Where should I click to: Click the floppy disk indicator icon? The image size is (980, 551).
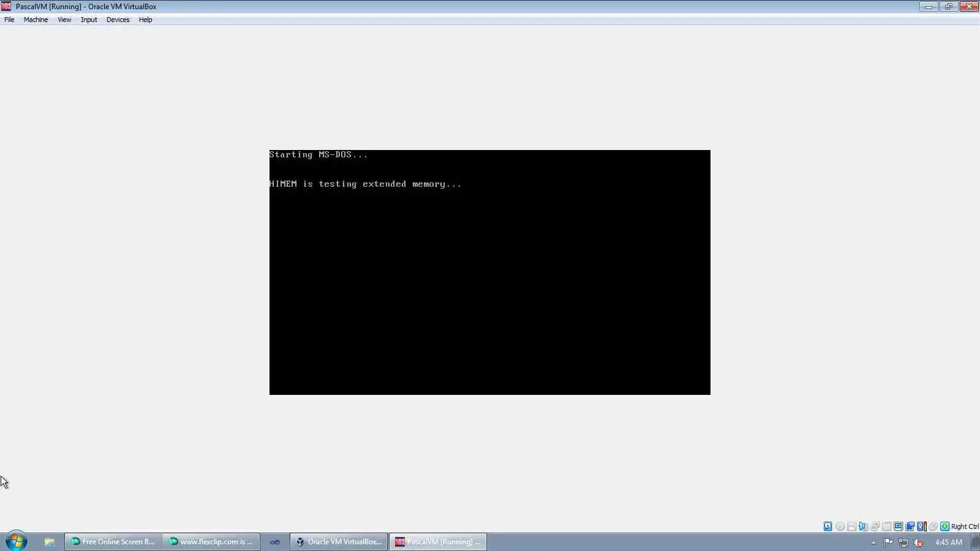[x=851, y=527]
